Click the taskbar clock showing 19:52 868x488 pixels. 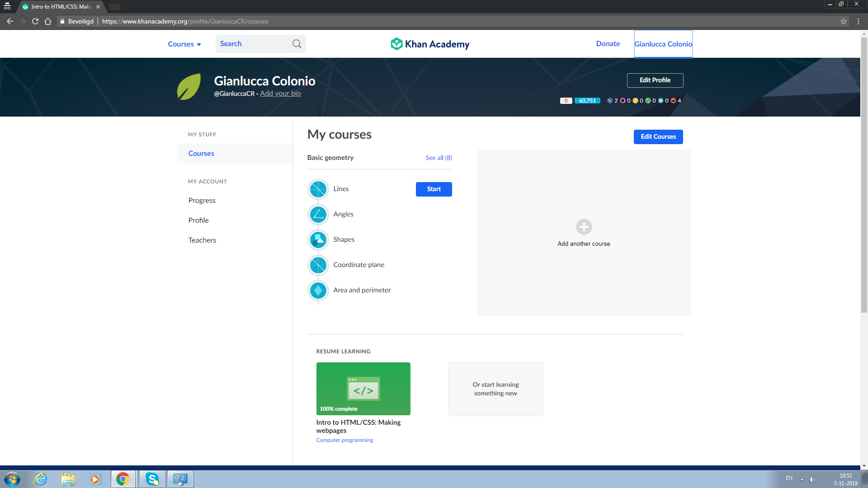(845, 479)
